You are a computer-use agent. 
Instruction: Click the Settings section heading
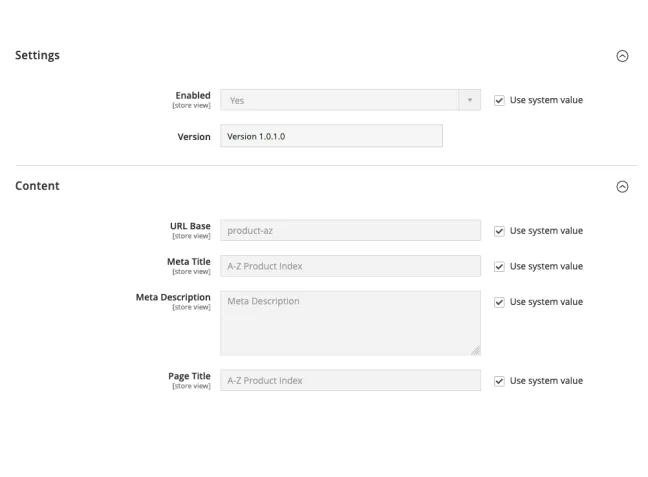(x=37, y=55)
